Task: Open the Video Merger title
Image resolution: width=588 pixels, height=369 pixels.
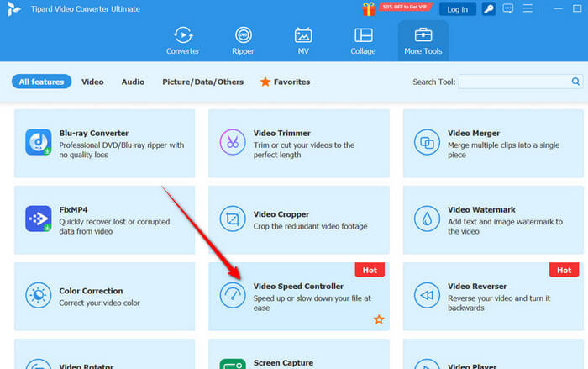Action: click(x=473, y=133)
